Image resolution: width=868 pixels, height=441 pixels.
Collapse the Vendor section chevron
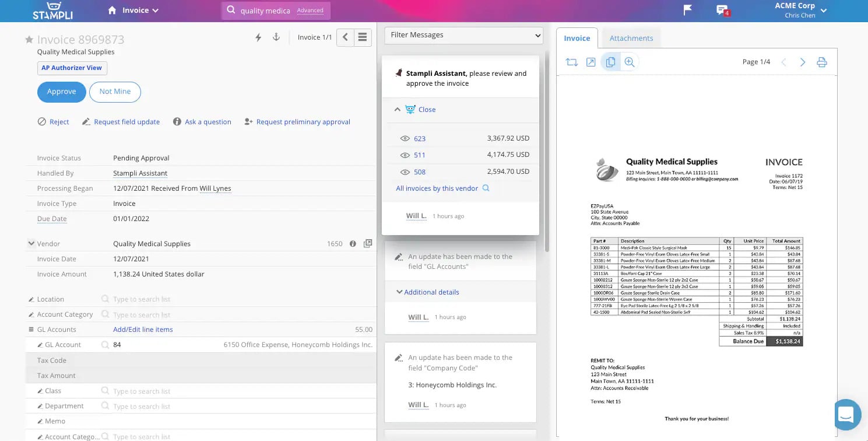point(31,243)
